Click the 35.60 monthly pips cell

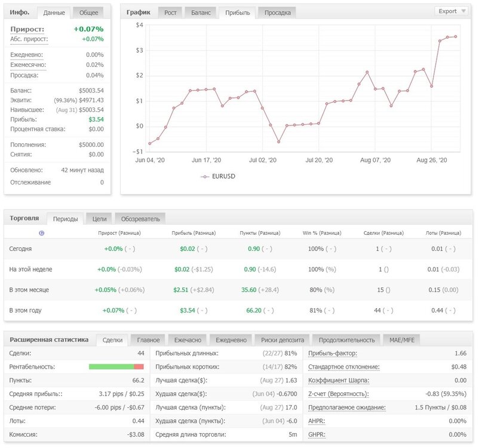click(x=249, y=290)
